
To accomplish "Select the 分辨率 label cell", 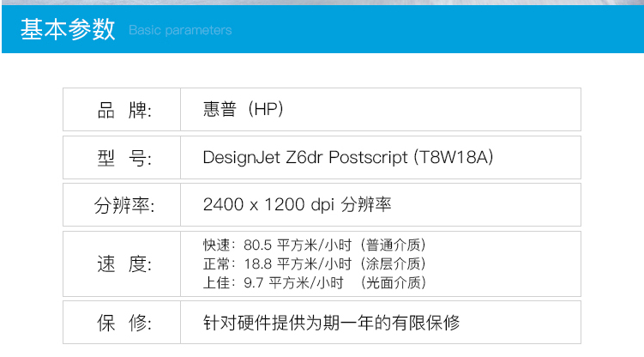I will point(122,204).
